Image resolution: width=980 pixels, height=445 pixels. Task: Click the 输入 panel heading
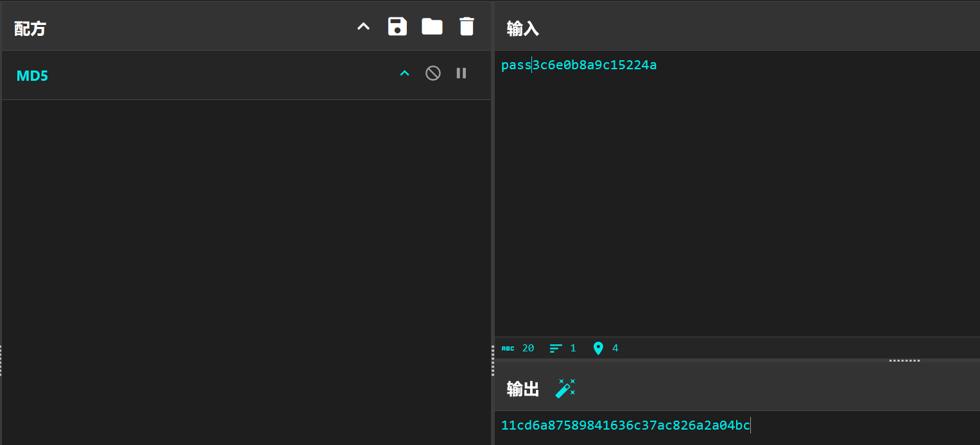[x=522, y=28]
